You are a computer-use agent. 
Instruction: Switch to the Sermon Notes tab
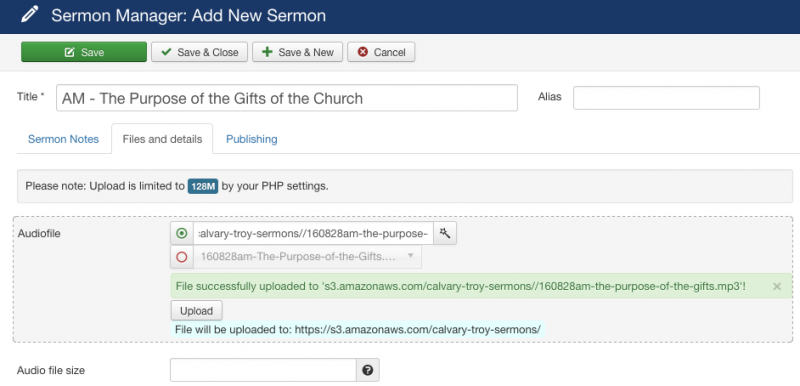(63, 139)
